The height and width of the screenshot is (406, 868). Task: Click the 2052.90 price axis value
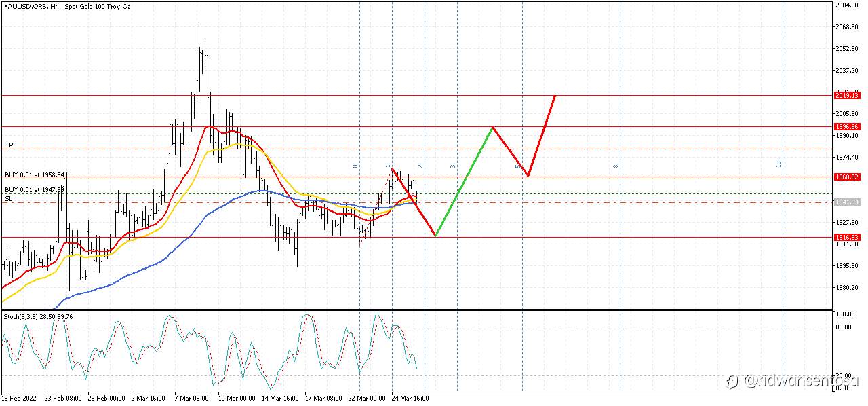847,49
